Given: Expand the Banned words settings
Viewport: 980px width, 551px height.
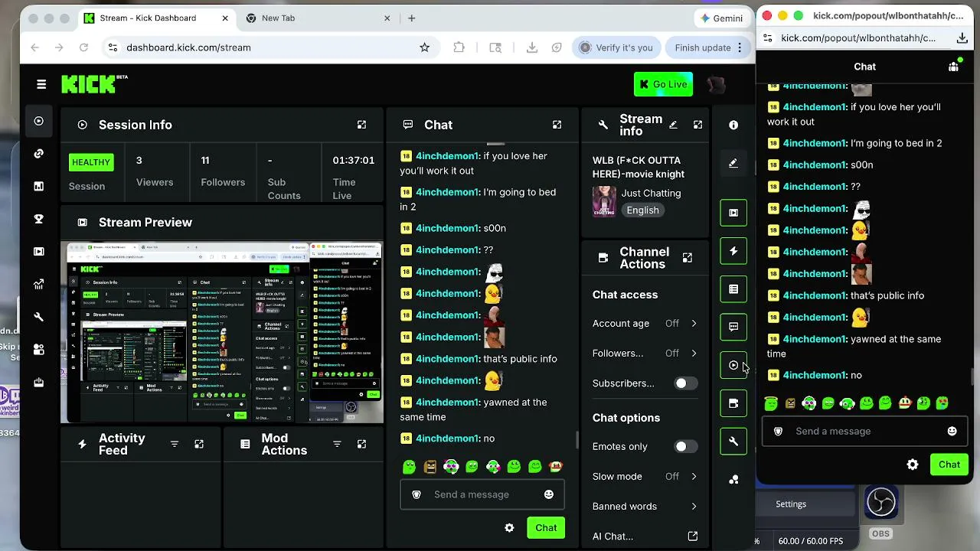Looking at the screenshot, I should coord(645,506).
